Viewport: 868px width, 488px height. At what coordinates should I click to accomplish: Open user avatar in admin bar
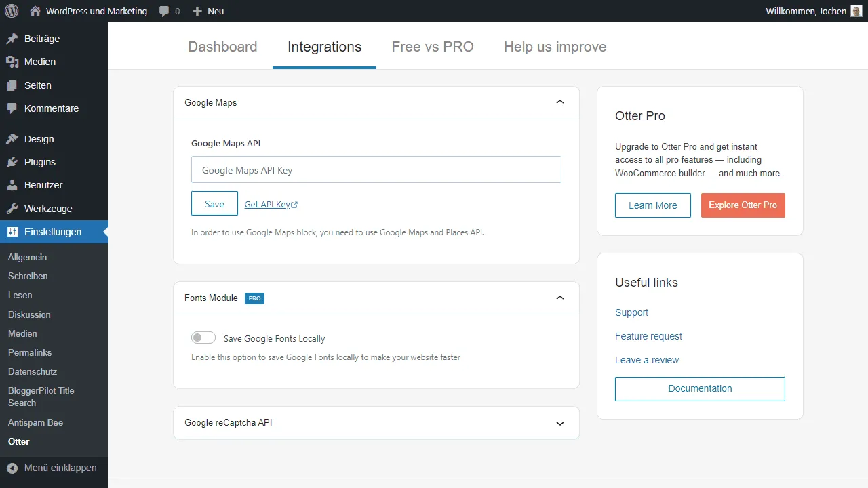pyautogui.click(x=856, y=11)
